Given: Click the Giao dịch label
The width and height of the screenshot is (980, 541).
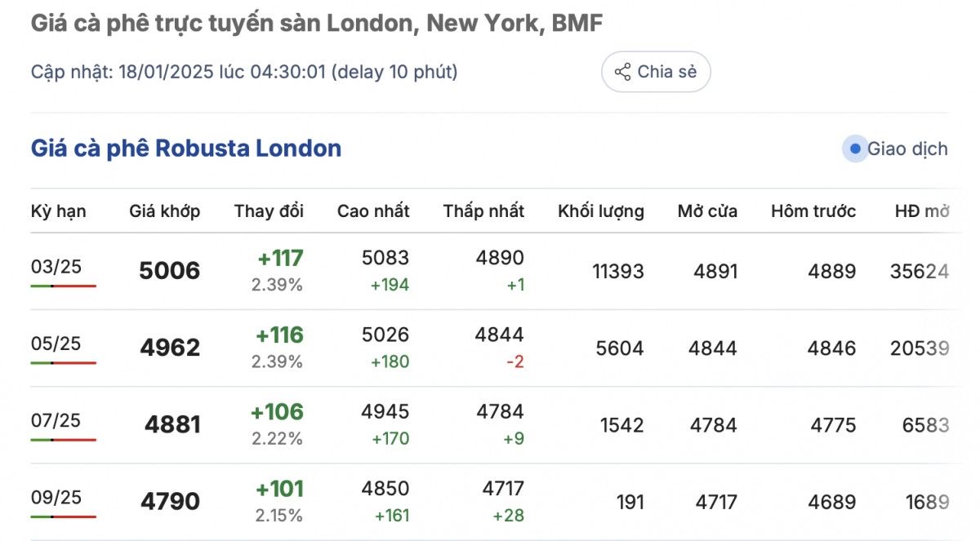Looking at the screenshot, I should click(907, 149).
